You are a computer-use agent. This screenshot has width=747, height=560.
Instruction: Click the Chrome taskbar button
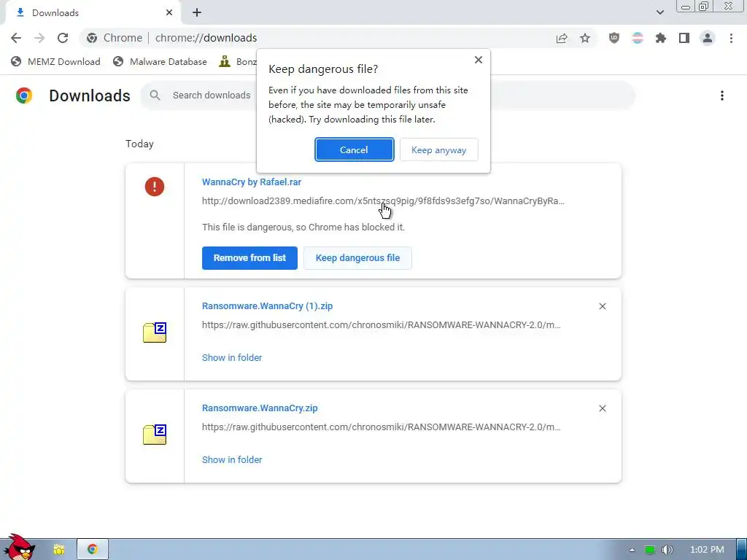[93, 550]
